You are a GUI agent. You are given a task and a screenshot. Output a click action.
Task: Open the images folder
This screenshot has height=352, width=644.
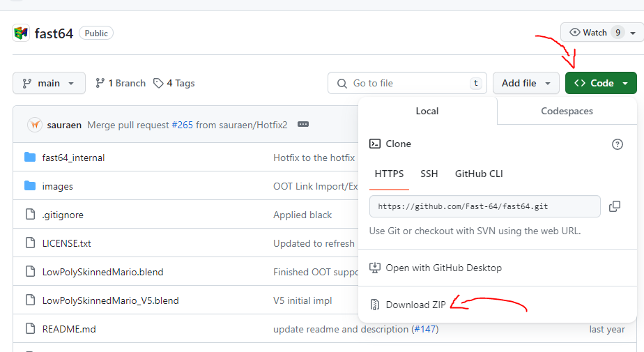(57, 186)
